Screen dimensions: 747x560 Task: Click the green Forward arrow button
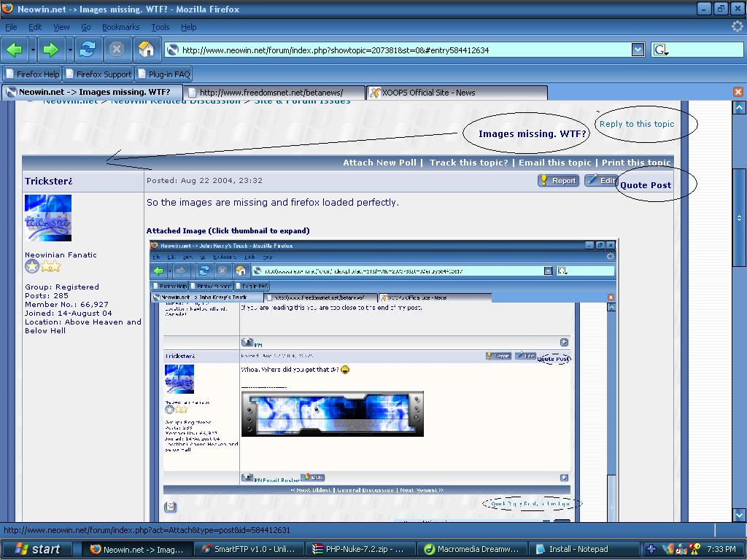pyautogui.click(x=50, y=50)
